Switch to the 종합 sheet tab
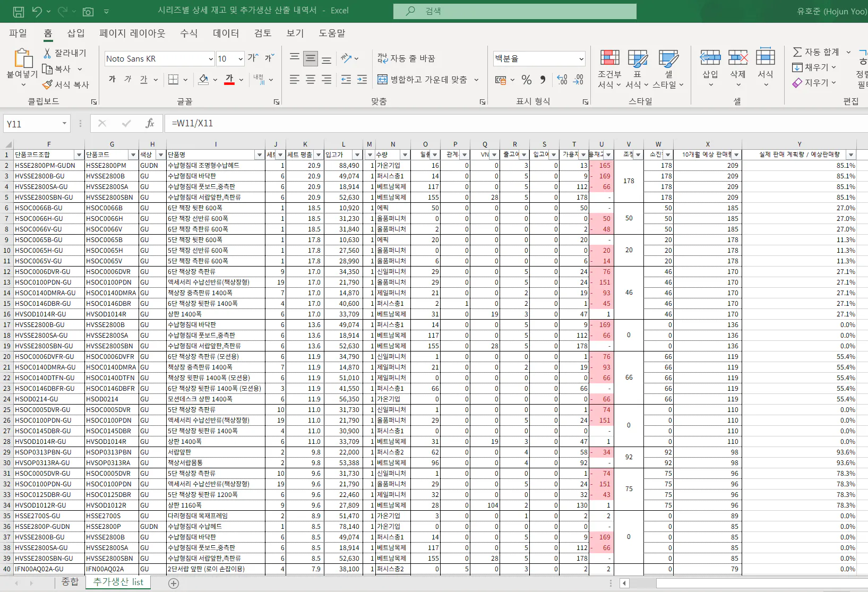The image size is (868, 592). pos(70,582)
